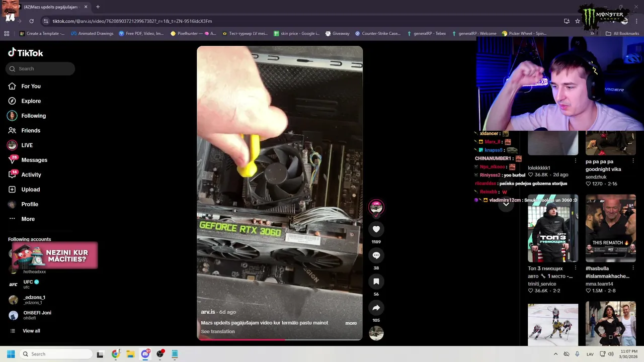Open Discord from the taskbar
644x362 pixels.
click(145, 354)
